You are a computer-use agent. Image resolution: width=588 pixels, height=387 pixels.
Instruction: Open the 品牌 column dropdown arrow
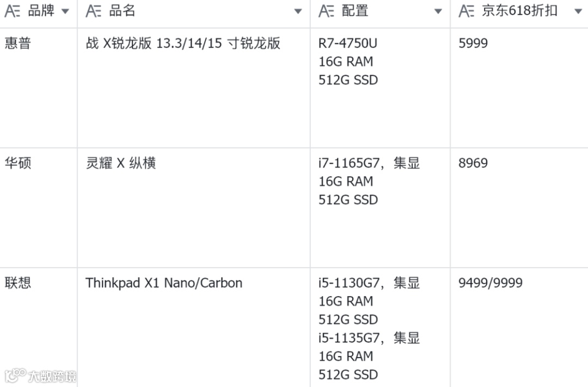click(65, 11)
